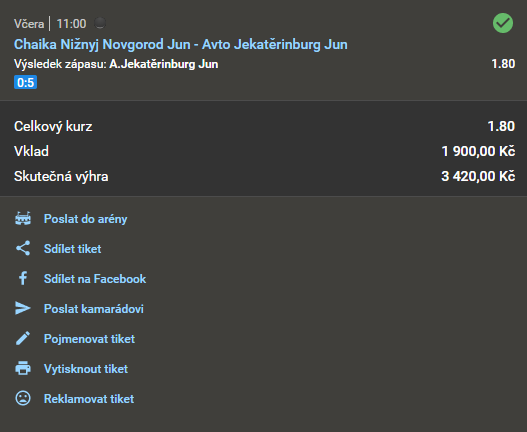Select Poslat kamarádovi option

click(x=93, y=309)
